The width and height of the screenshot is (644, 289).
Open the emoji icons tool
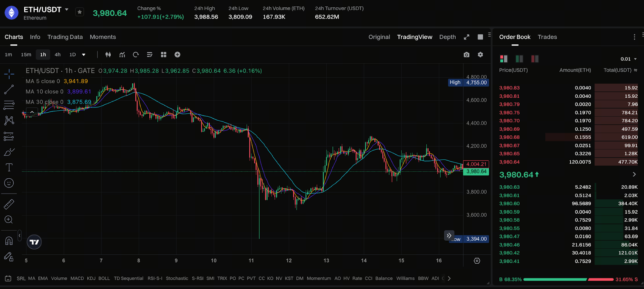9,183
